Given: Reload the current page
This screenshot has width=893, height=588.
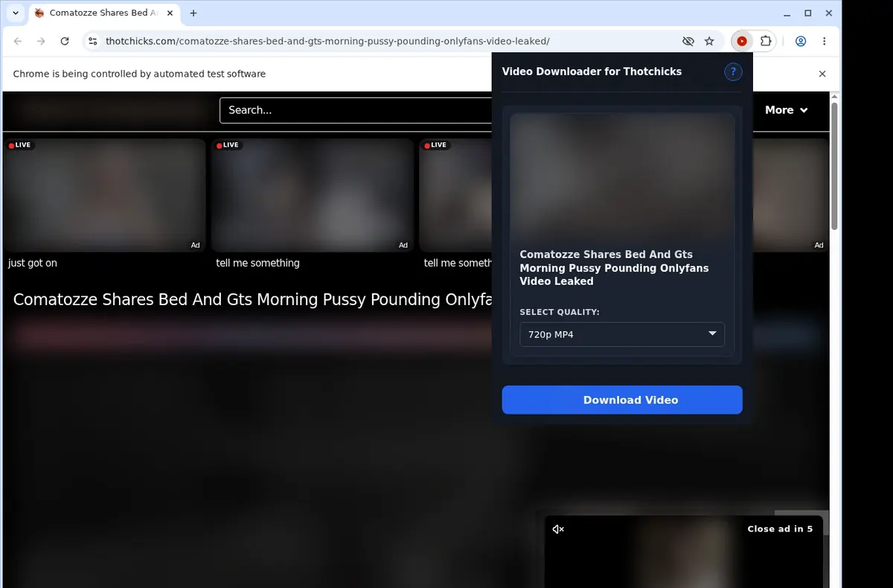Looking at the screenshot, I should point(65,42).
